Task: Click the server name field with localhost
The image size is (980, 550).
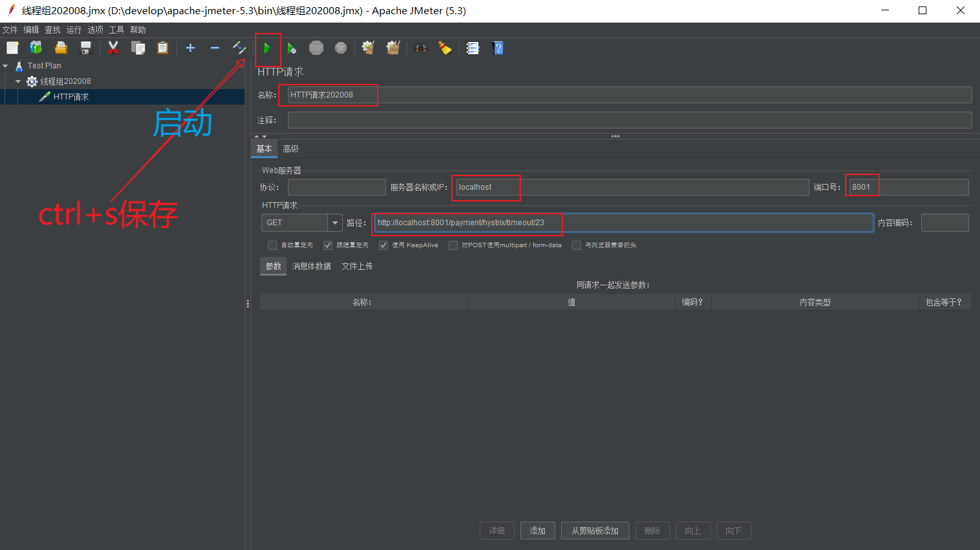Action: pyautogui.click(x=632, y=187)
